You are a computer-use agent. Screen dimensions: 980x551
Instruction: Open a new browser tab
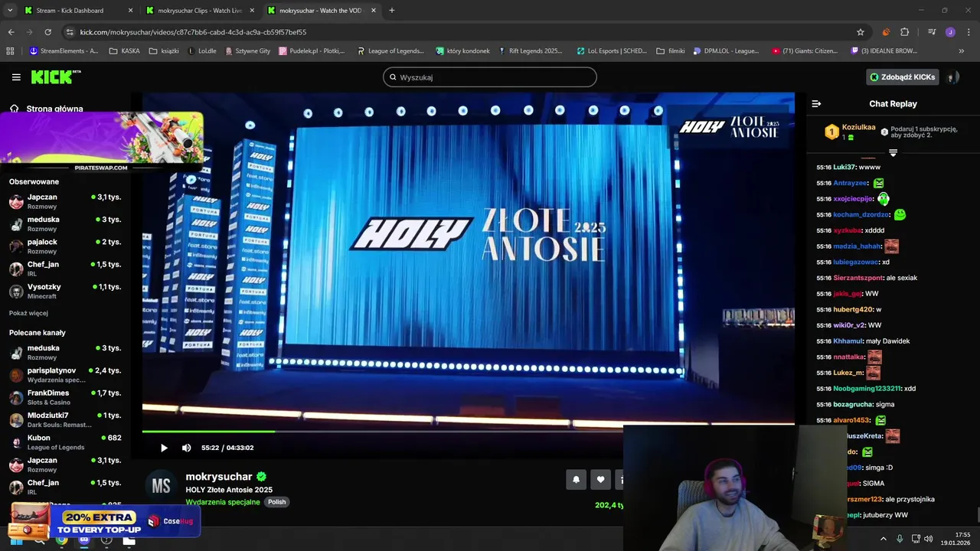pyautogui.click(x=392, y=11)
